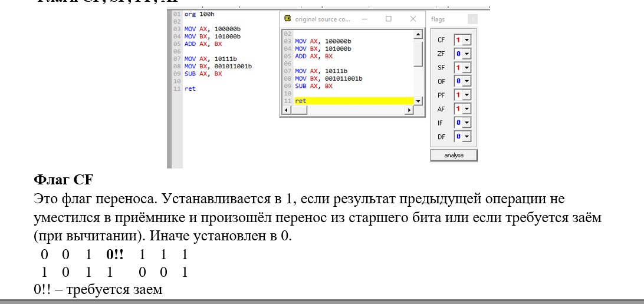Click the analyse button in flags window

click(454, 156)
